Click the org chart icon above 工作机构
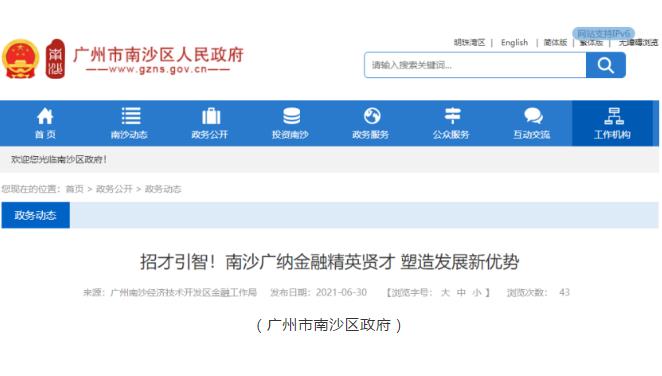662x376 pixels. [614, 116]
